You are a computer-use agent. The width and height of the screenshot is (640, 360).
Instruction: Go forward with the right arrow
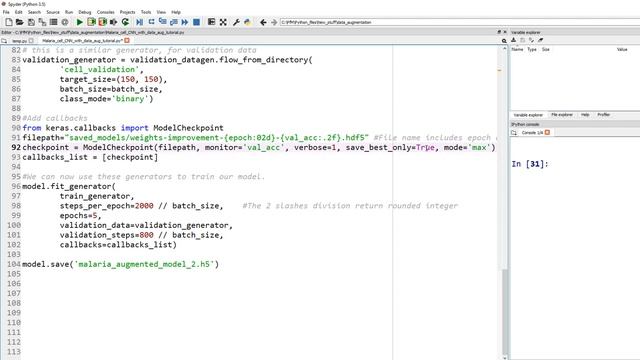tap(274, 22)
